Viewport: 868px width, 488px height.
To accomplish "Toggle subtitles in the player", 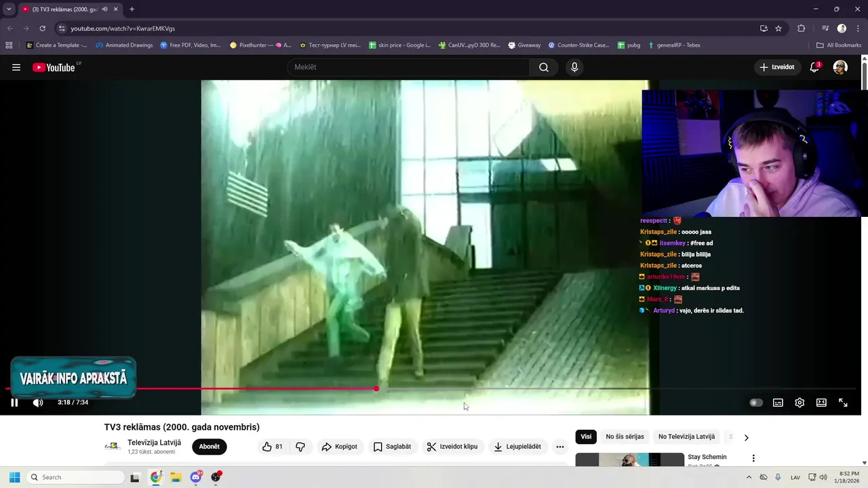I will [778, 403].
